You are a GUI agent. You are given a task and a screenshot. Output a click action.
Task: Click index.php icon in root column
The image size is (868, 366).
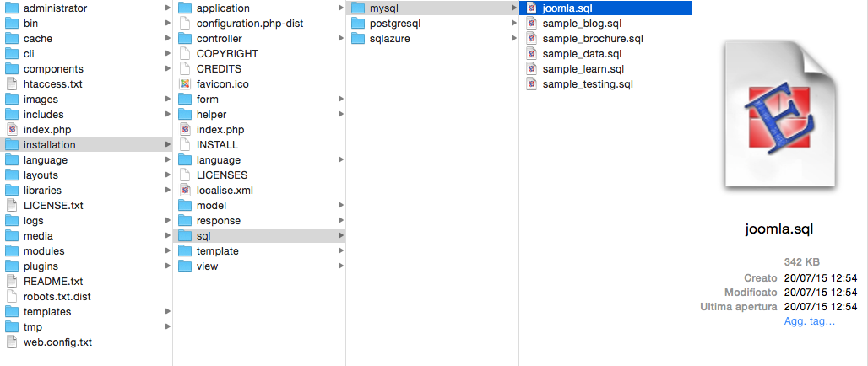[x=12, y=129]
